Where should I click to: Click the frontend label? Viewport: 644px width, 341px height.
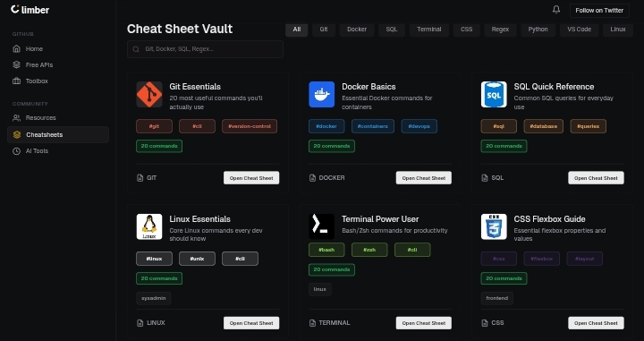coord(497,298)
